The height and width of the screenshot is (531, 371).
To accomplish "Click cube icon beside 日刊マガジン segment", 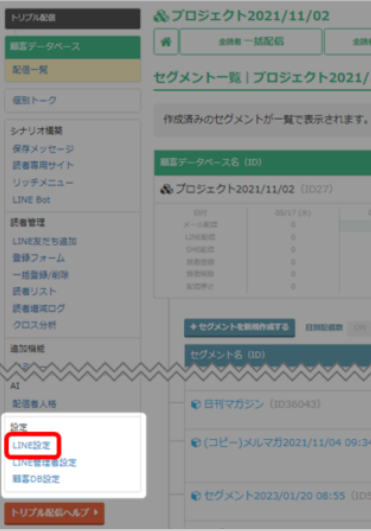I will point(196,404).
